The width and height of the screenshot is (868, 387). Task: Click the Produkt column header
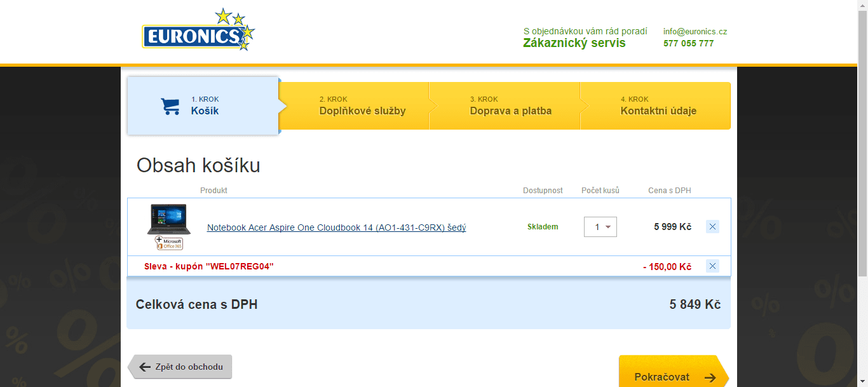coord(214,191)
